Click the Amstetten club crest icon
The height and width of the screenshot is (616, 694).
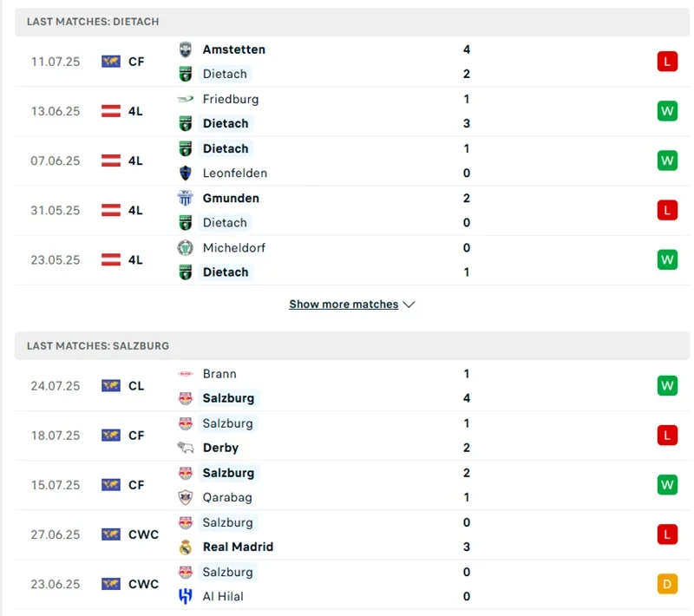(185, 49)
